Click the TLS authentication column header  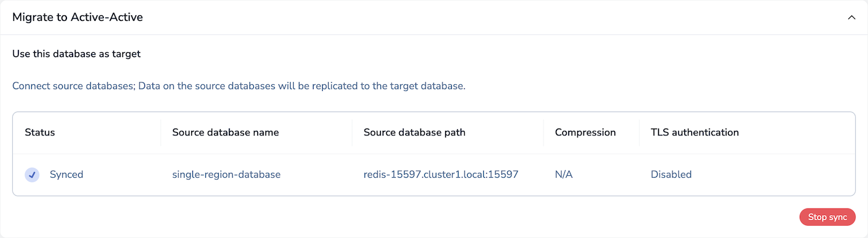click(x=695, y=132)
